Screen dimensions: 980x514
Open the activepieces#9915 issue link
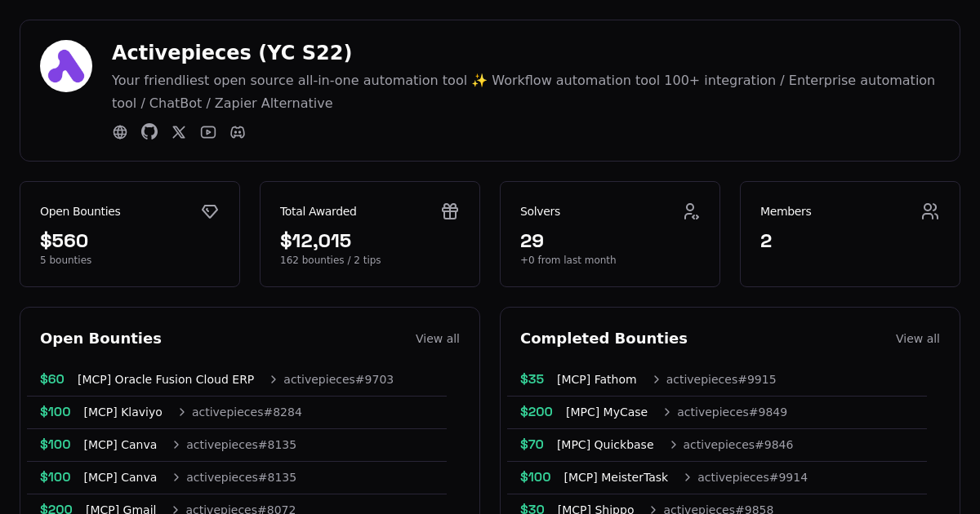tap(721, 379)
